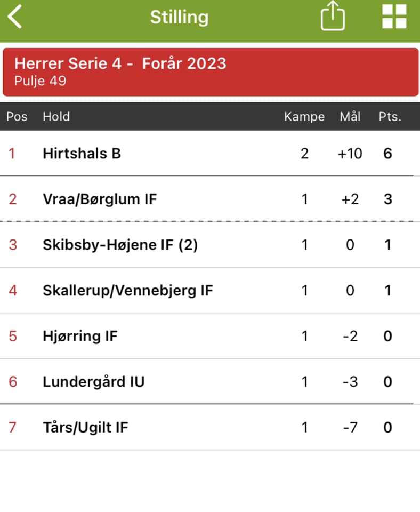The height and width of the screenshot is (512, 420).
Task: Select the Tårs/Ugilt IF team
Action: point(85,427)
